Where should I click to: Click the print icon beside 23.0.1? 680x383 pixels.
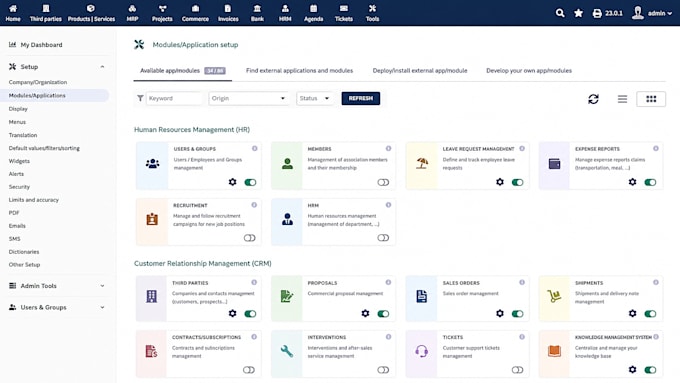597,13
